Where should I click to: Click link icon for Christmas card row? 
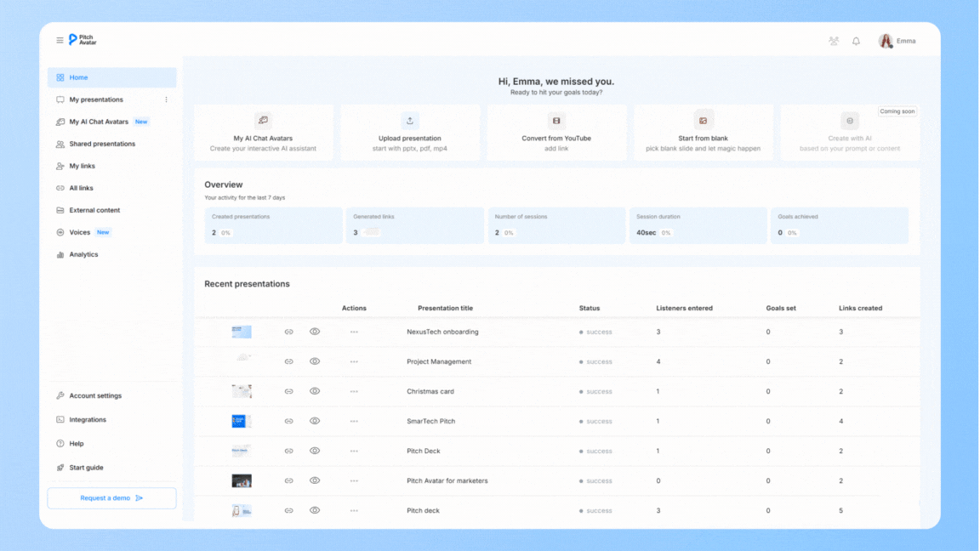coord(288,391)
